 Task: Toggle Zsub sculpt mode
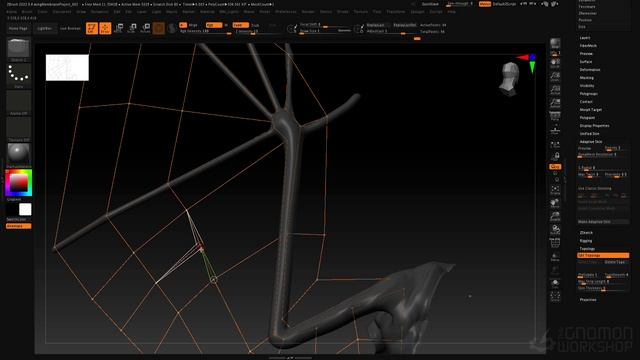tap(256, 25)
